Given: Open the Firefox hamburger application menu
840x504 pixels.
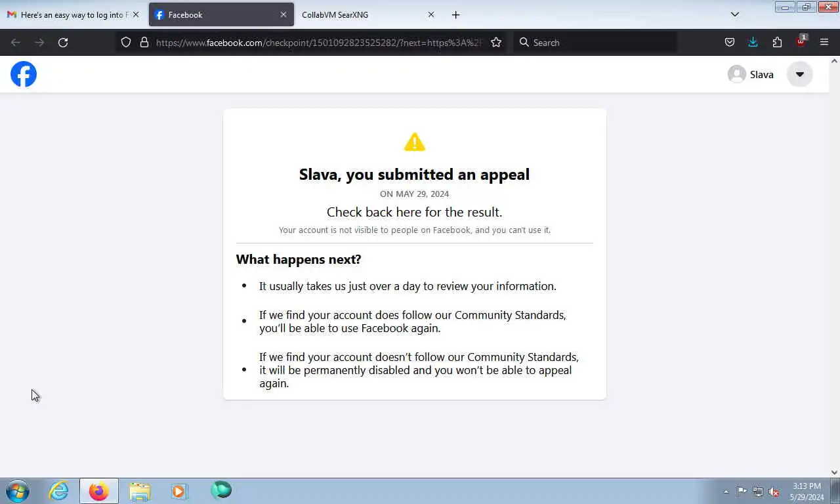Looking at the screenshot, I should click(824, 43).
